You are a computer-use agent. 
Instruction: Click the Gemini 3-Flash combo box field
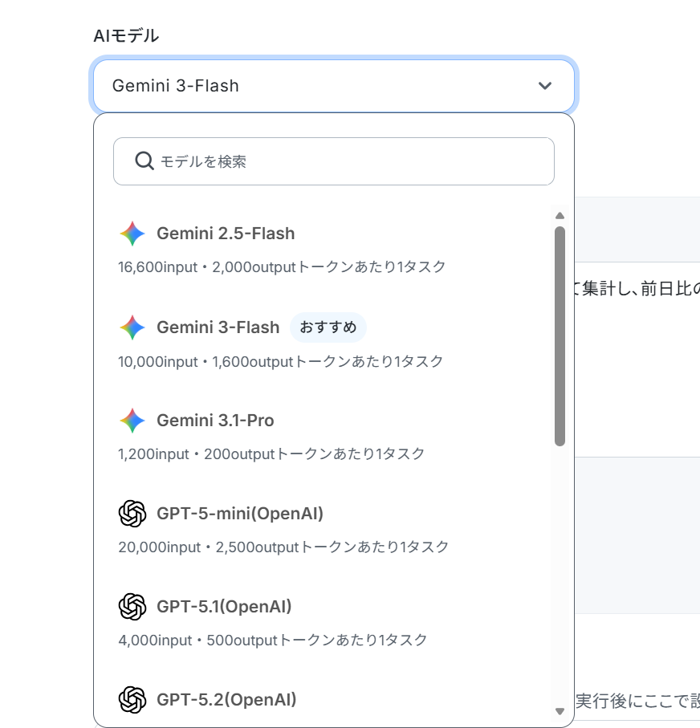[334, 86]
